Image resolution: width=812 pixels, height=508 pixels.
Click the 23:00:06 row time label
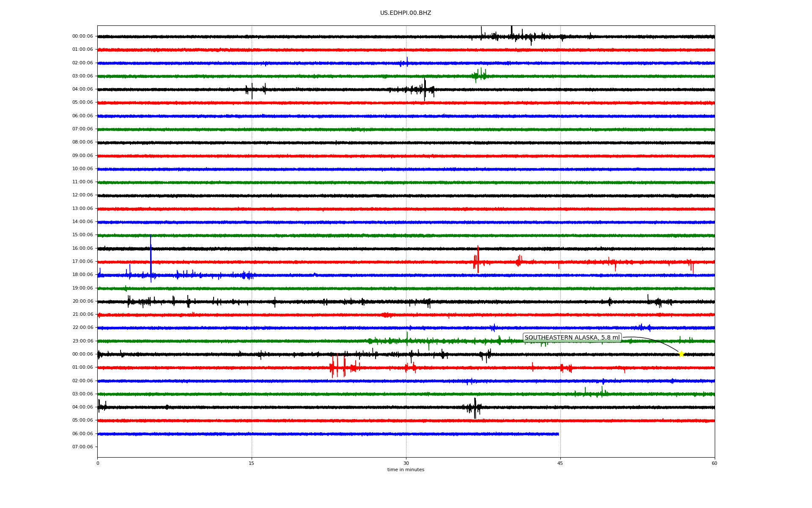[x=82, y=341]
